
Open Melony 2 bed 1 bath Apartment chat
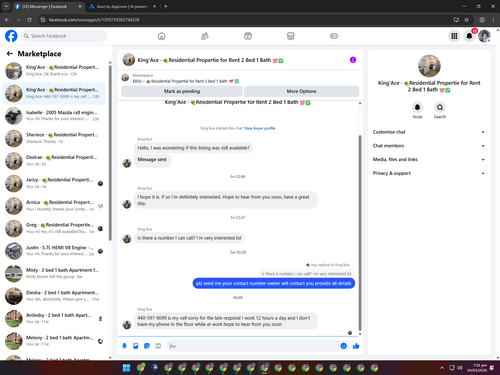click(54, 341)
